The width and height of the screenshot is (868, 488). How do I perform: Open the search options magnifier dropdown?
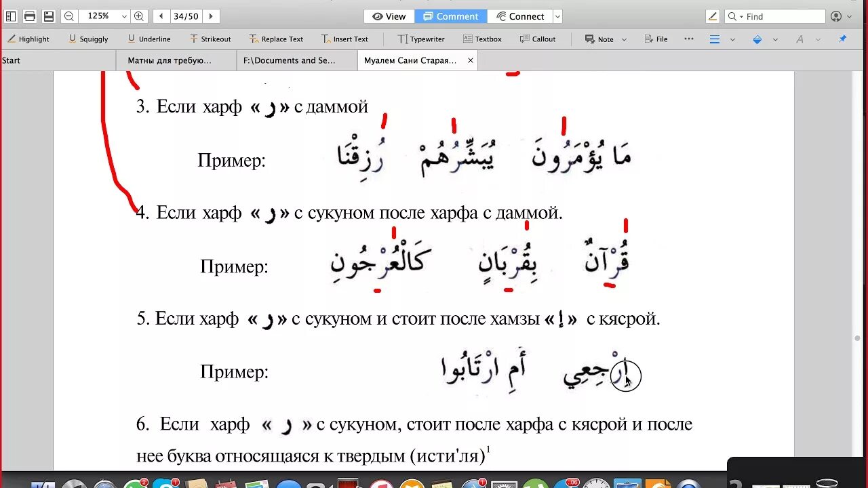tap(735, 16)
